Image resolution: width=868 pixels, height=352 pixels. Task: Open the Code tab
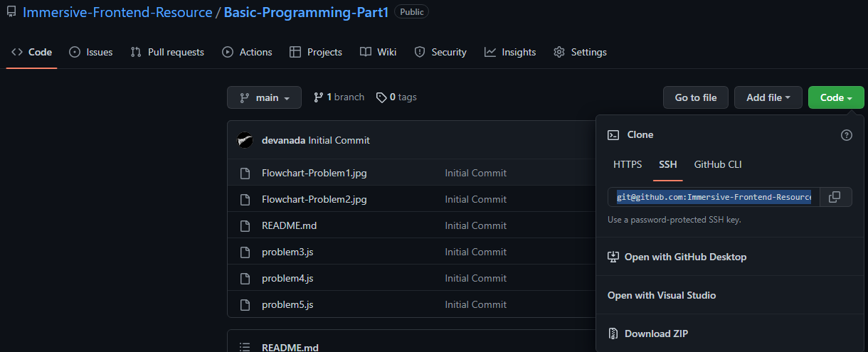[31, 52]
